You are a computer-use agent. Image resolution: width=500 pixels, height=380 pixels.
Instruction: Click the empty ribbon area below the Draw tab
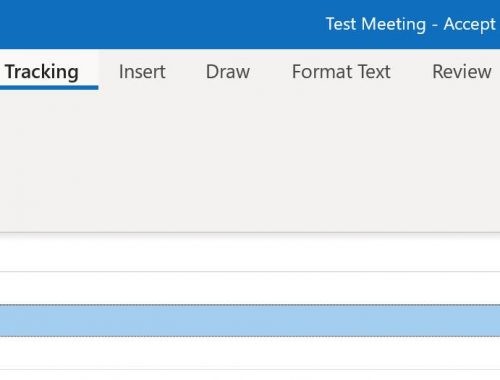point(228,160)
